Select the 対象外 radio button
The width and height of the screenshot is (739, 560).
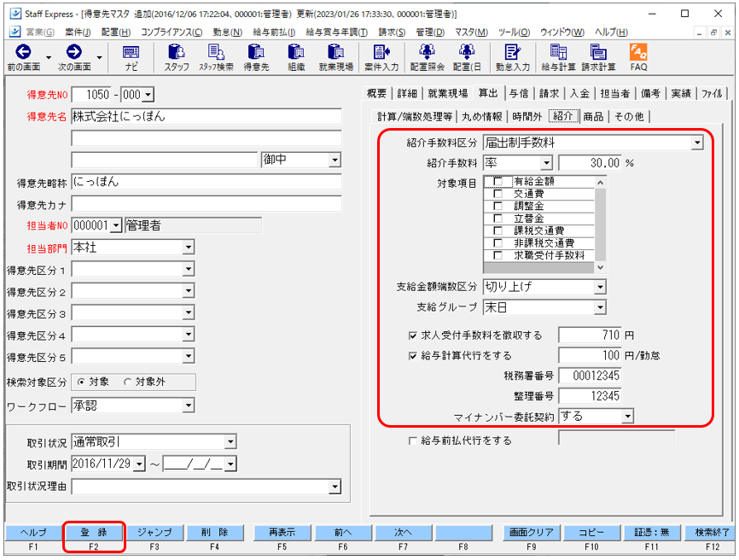click(128, 382)
